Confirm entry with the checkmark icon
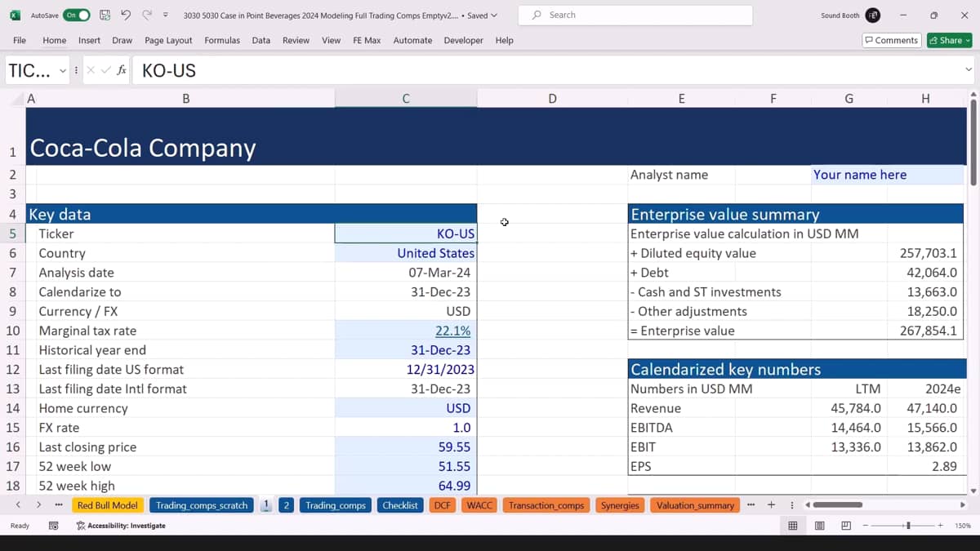Image resolution: width=980 pixels, height=551 pixels. (x=105, y=71)
